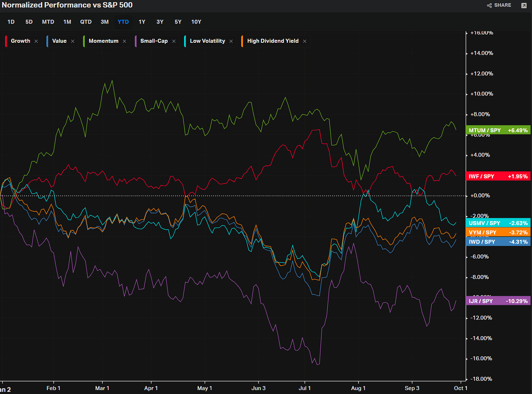Remove the Momentum series chip

[125, 41]
